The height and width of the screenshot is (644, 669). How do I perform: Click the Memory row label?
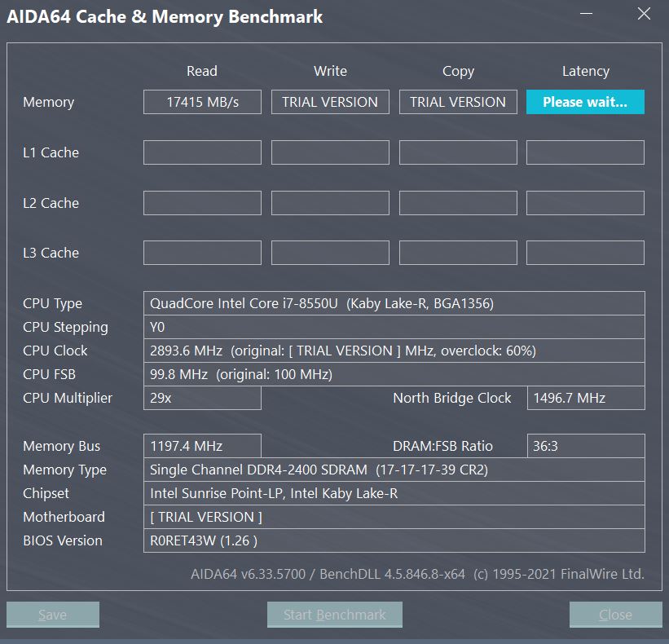[x=49, y=103]
